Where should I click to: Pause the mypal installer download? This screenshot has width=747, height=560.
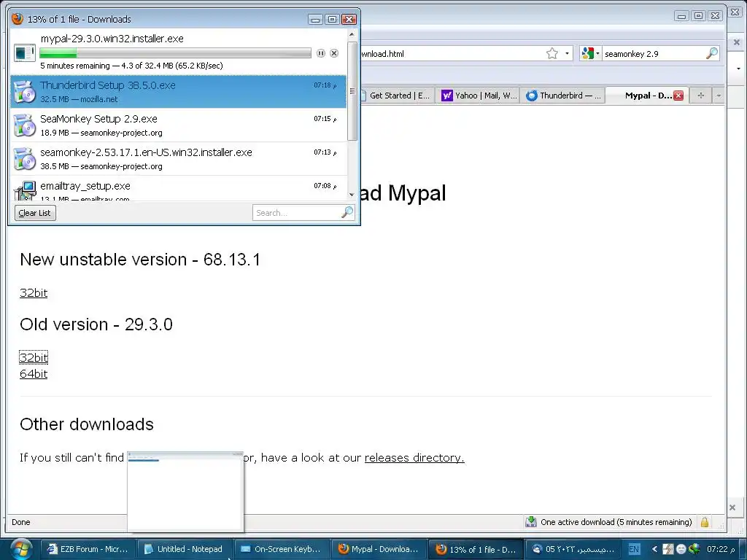(321, 53)
